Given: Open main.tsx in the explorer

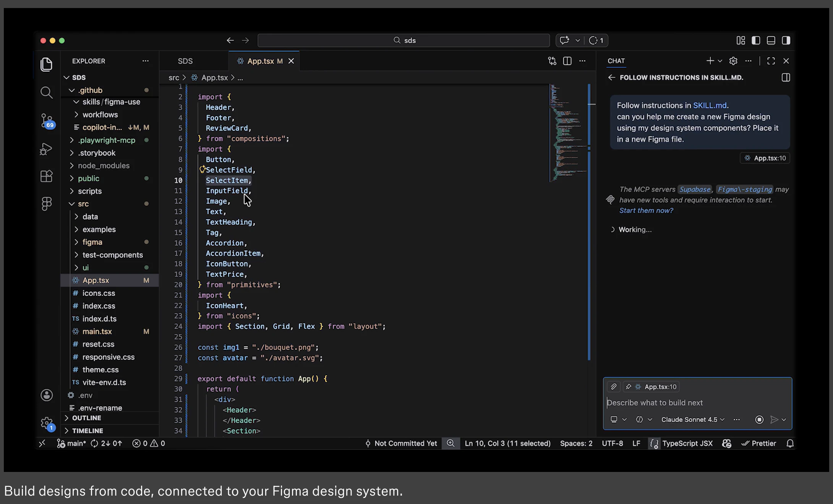Looking at the screenshot, I should 97,331.
